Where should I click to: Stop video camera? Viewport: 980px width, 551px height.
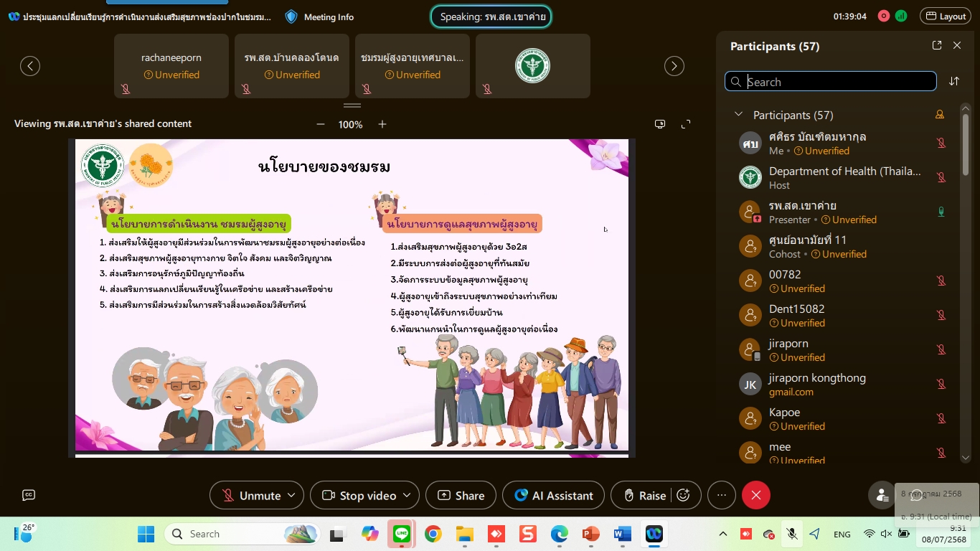[x=359, y=496]
